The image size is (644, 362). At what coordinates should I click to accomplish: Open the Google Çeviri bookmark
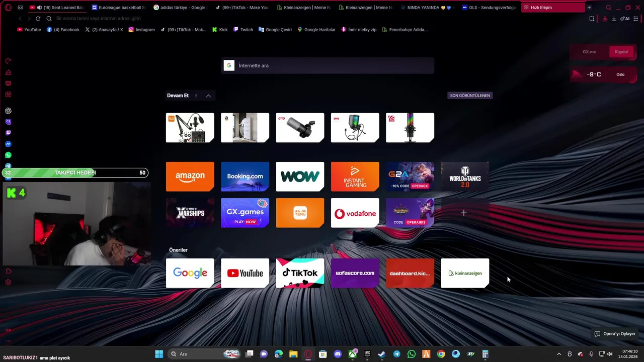pos(275,30)
